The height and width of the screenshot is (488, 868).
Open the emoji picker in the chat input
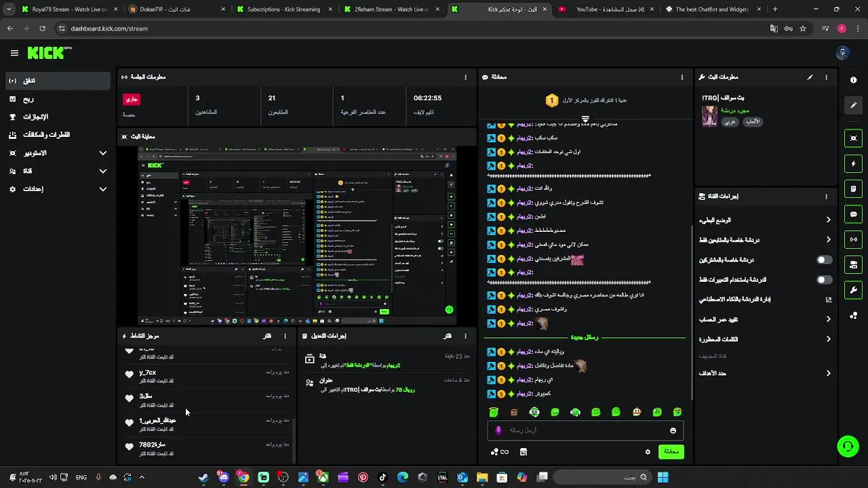[x=673, y=430]
